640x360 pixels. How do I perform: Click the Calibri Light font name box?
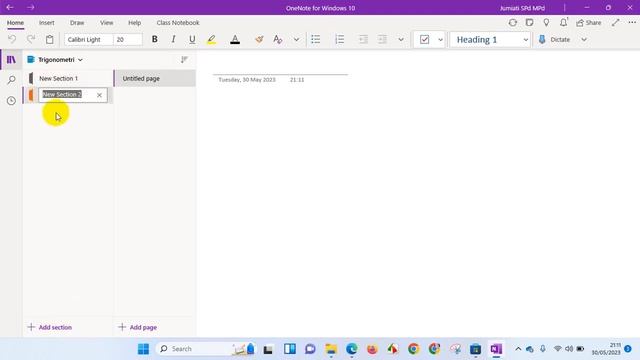[88, 40]
